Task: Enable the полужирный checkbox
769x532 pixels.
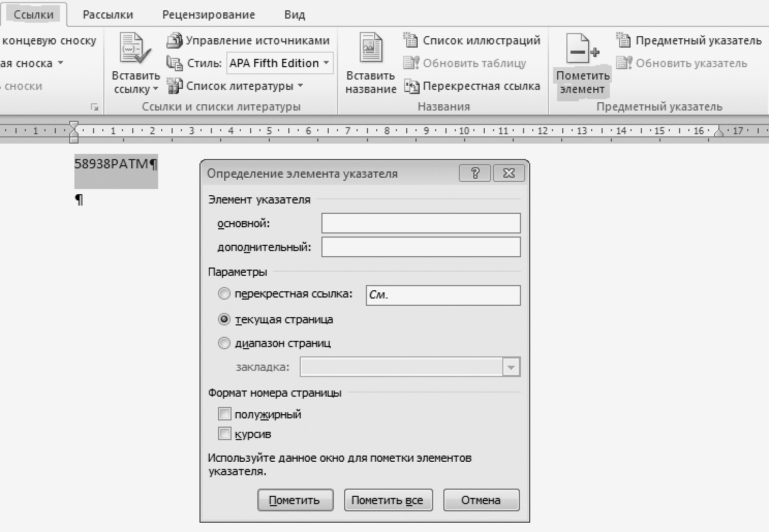Action: 225,414
